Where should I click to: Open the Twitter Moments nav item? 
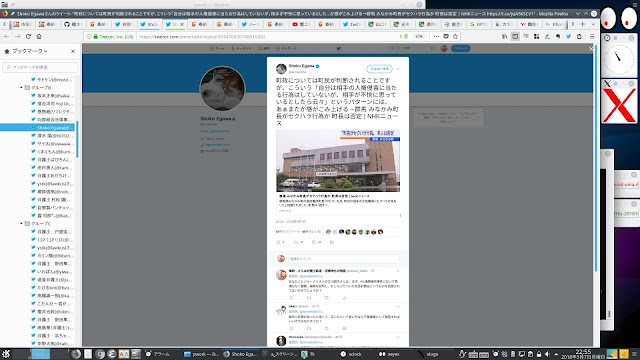pyautogui.click(x=242, y=49)
